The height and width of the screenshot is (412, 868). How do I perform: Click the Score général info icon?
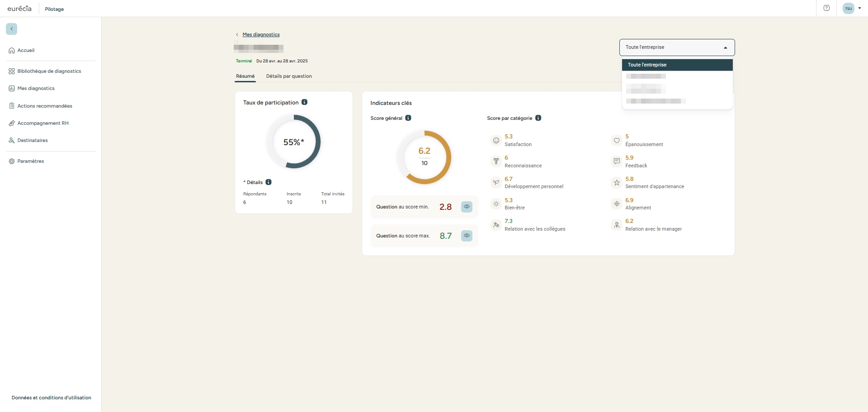(x=408, y=118)
